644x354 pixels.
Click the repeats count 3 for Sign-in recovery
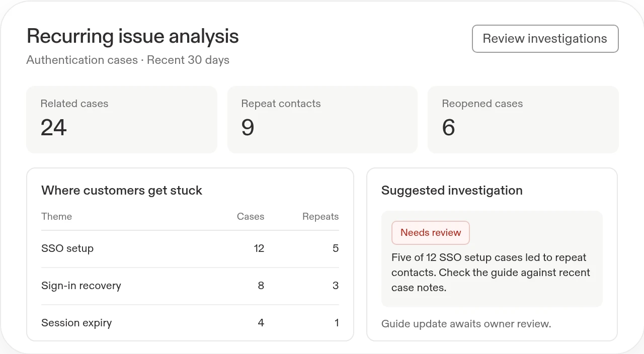[x=336, y=286]
